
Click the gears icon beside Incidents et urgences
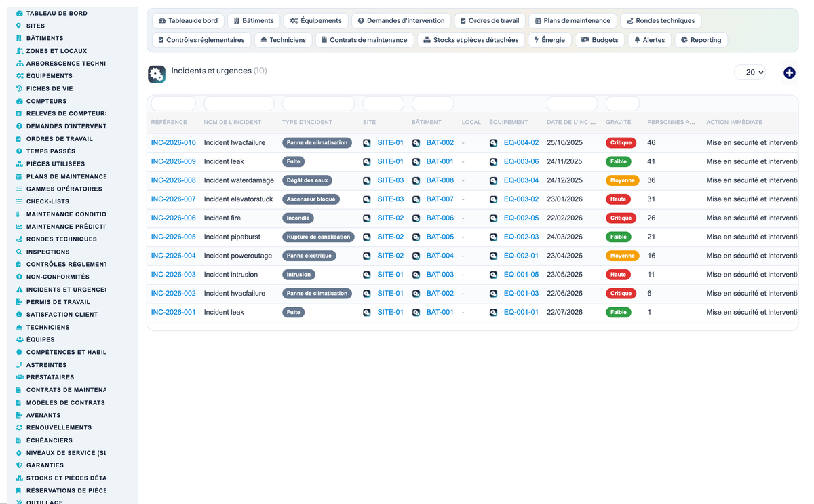pyautogui.click(x=157, y=75)
